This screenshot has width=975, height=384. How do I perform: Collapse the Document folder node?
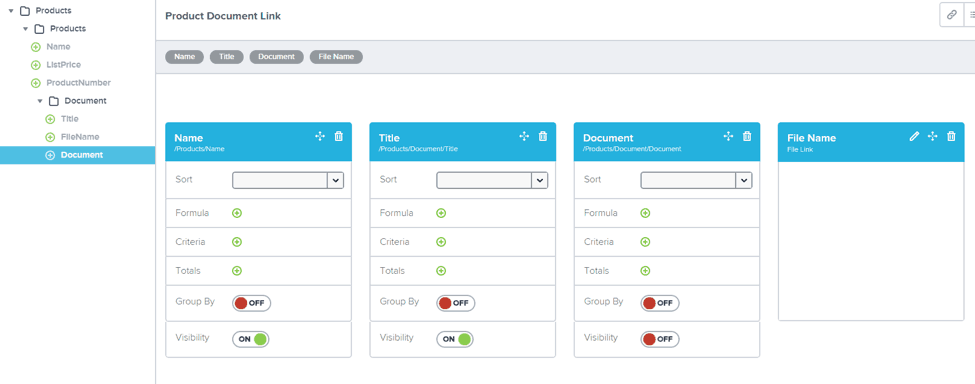coord(40,101)
